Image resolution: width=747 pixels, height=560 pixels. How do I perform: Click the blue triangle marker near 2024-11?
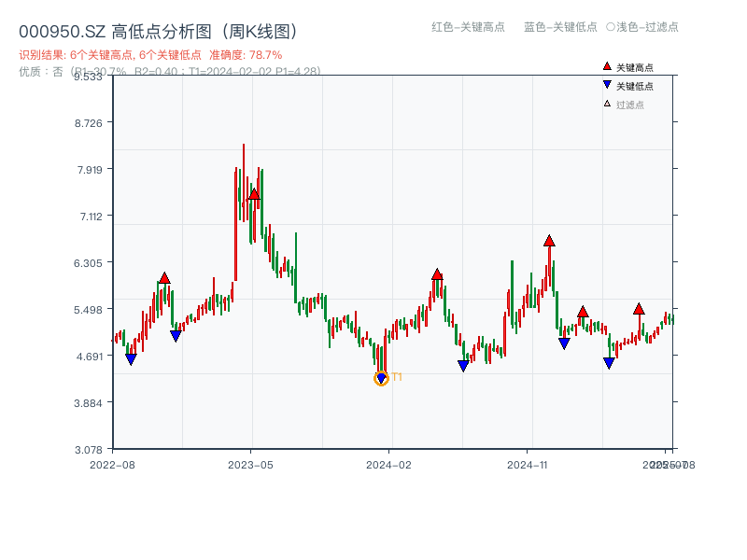coord(564,343)
